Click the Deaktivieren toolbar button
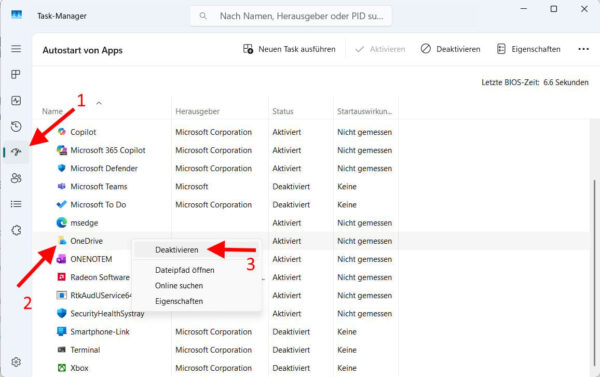Image resolution: width=600 pixels, height=377 pixels. pyautogui.click(x=450, y=49)
